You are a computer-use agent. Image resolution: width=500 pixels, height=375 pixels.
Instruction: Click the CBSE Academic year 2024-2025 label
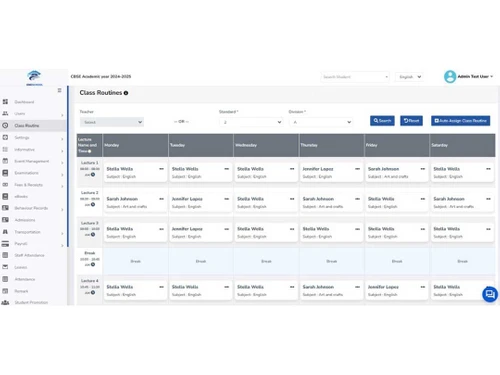pos(101,76)
